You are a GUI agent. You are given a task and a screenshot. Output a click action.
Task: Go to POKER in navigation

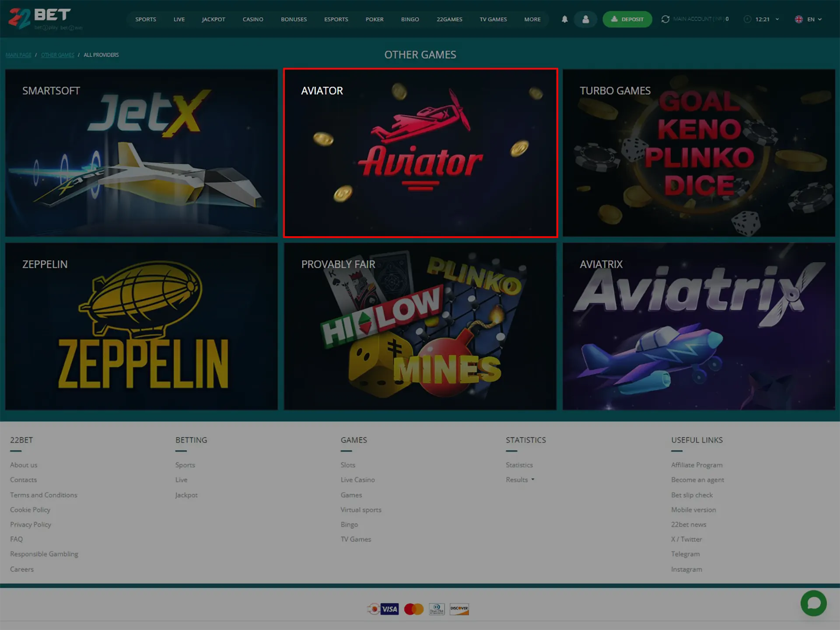pos(374,19)
